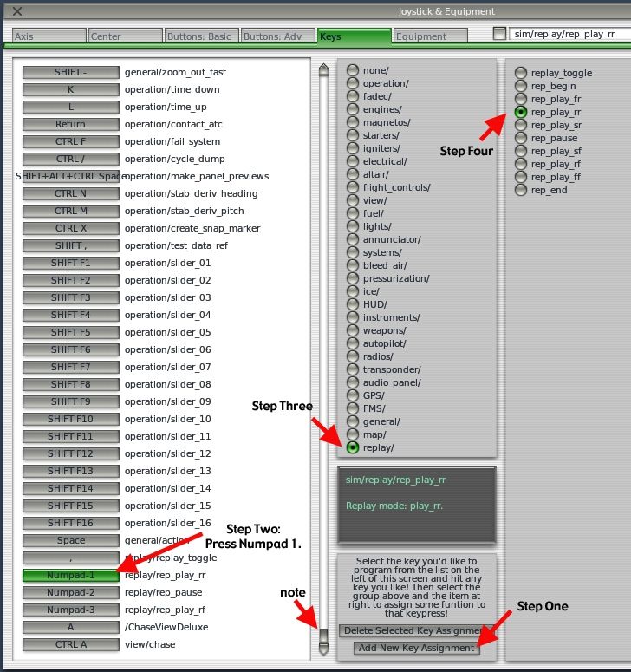
Task: Close the Joystick & Equipment window
Action: (x=17, y=11)
